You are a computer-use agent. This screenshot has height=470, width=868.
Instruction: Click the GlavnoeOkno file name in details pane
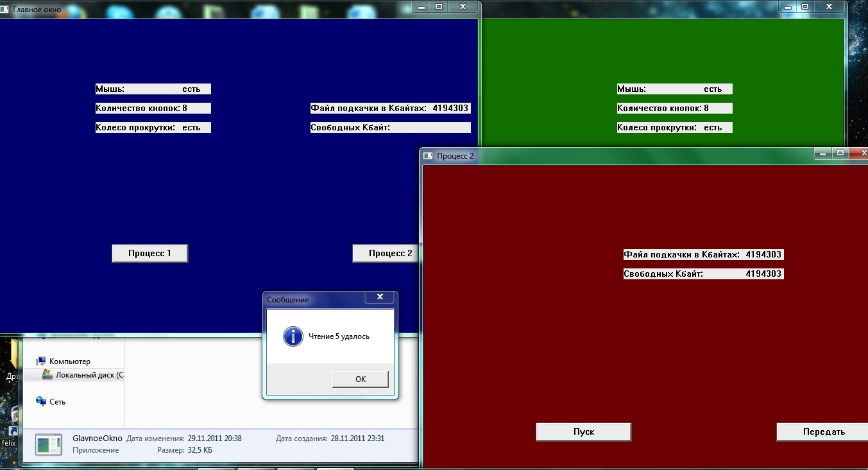point(98,439)
